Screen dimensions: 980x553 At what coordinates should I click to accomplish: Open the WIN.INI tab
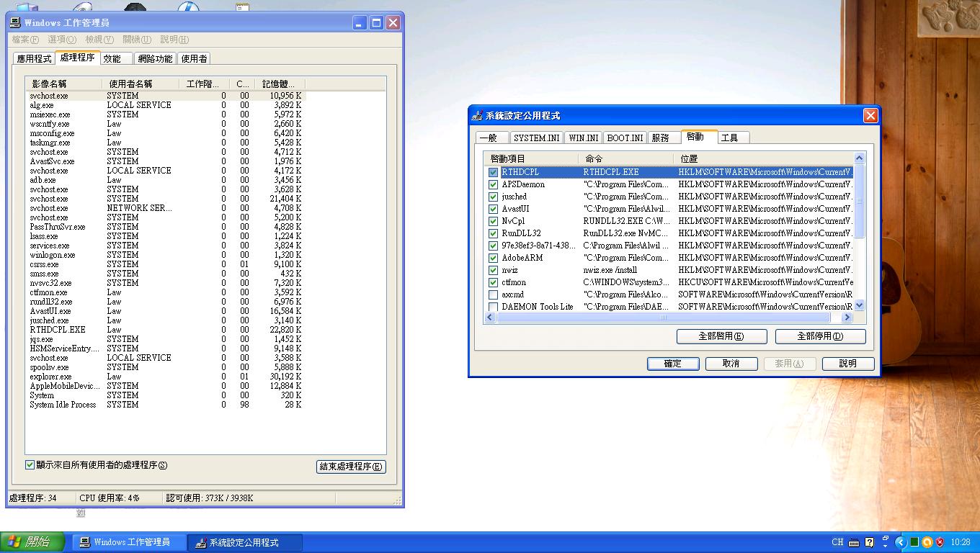[x=583, y=138]
